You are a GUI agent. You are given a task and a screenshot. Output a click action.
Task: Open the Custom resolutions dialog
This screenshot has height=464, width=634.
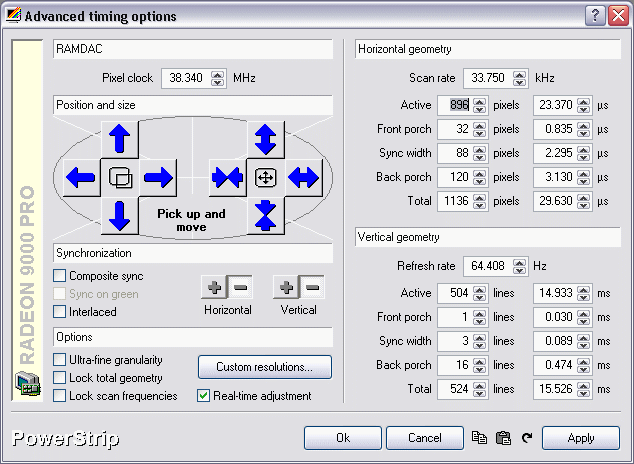click(265, 367)
